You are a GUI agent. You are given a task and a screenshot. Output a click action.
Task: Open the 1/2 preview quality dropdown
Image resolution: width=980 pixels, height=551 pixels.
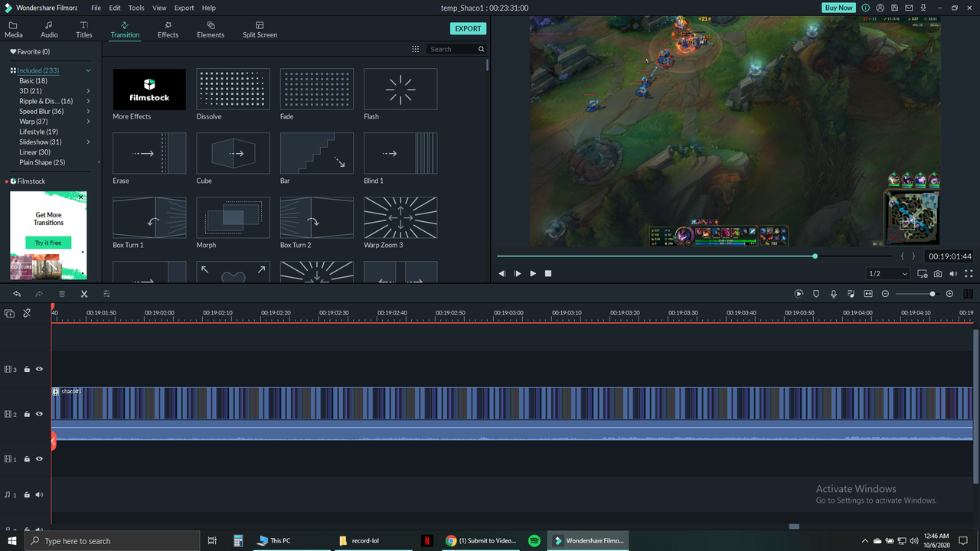click(888, 273)
